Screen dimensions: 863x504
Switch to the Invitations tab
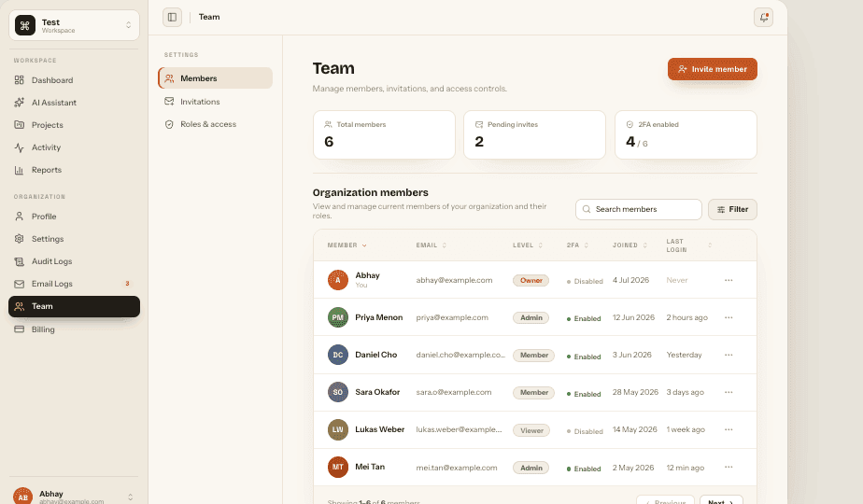point(215,102)
